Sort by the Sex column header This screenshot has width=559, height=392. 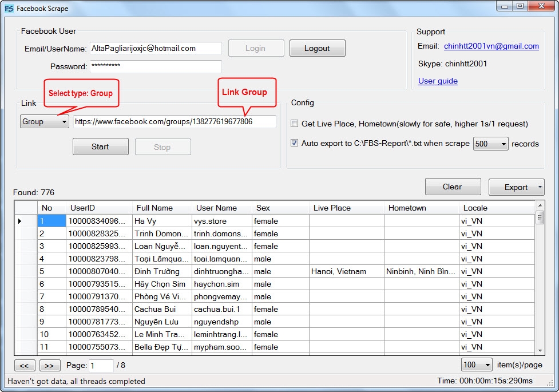point(280,208)
